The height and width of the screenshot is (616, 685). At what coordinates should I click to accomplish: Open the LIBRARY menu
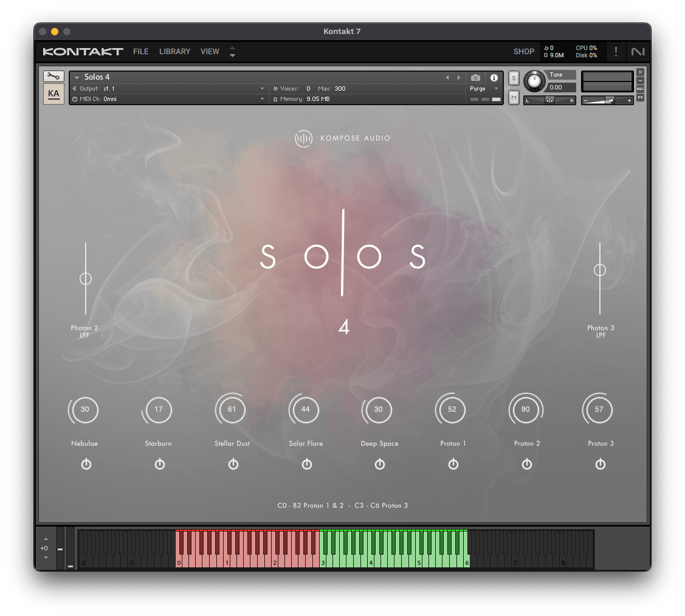[174, 52]
